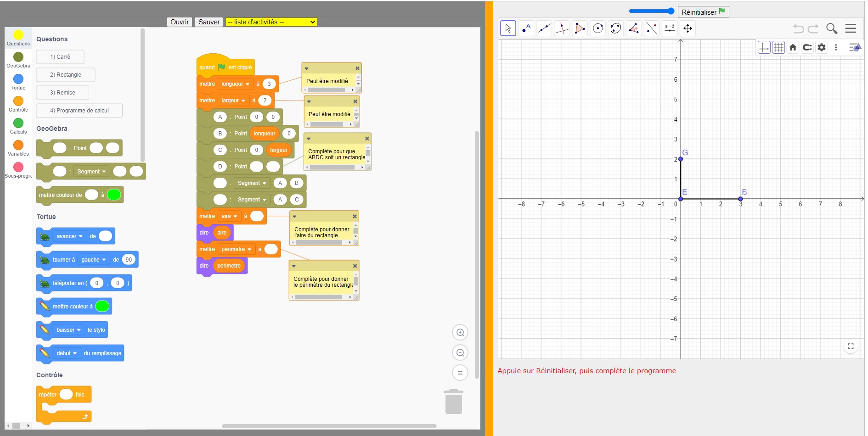Viewport: 868px width, 436px height.
Task: Select the Move Graphics View tool
Action: [688, 28]
